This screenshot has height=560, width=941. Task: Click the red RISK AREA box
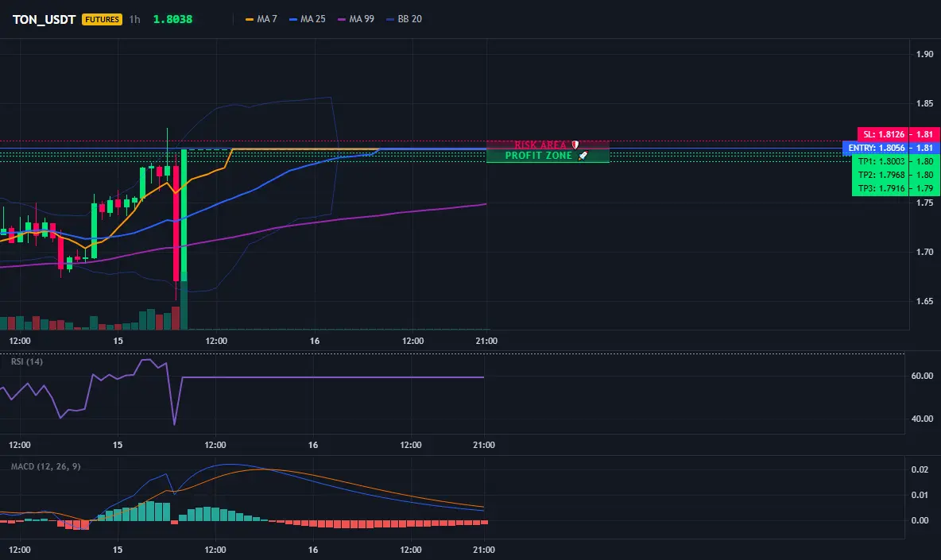pyautogui.click(x=548, y=145)
